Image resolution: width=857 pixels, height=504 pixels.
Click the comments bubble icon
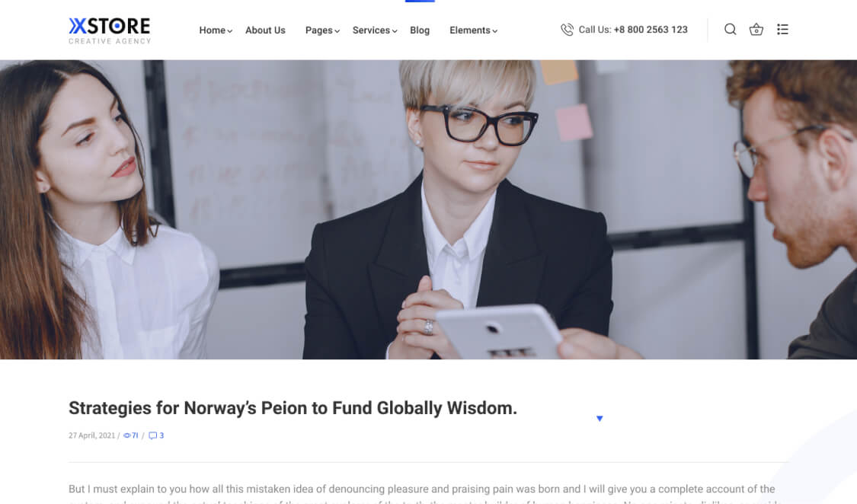(153, 435)
